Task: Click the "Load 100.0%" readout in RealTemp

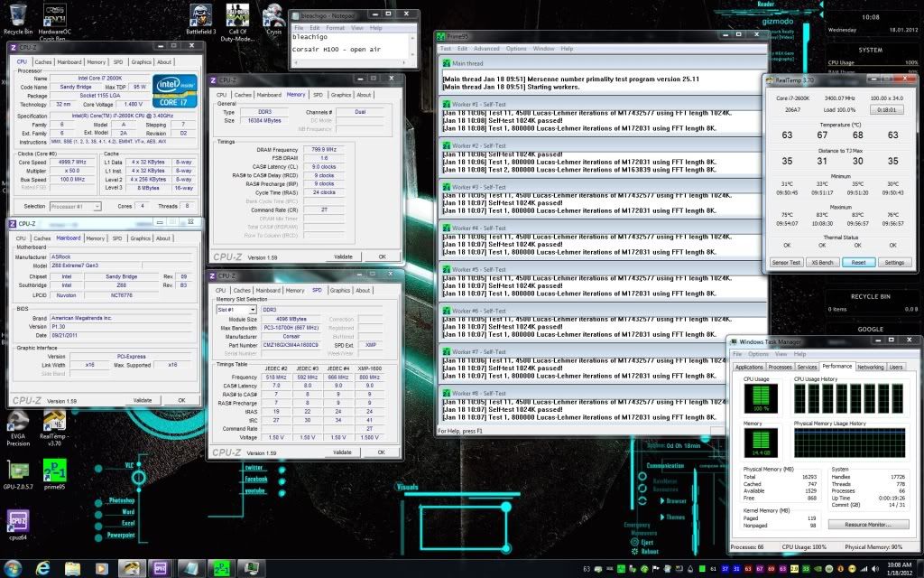Action: pos(839,109)
